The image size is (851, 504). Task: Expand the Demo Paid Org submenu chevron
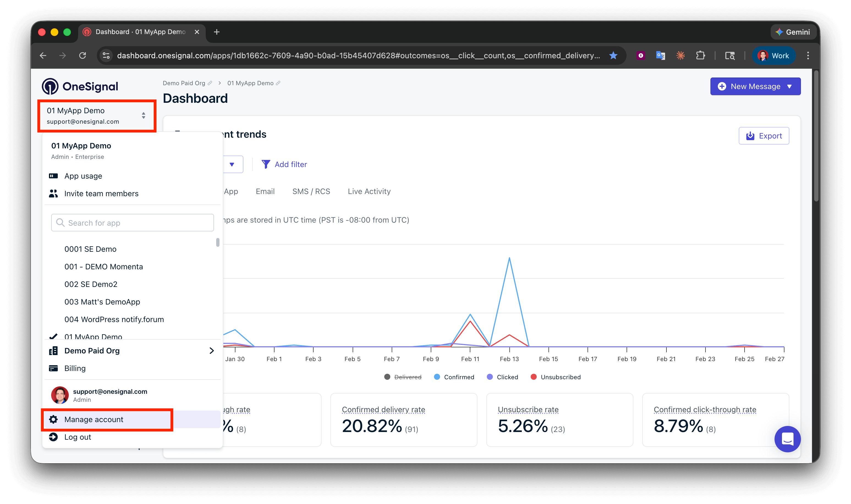[212, 350]
